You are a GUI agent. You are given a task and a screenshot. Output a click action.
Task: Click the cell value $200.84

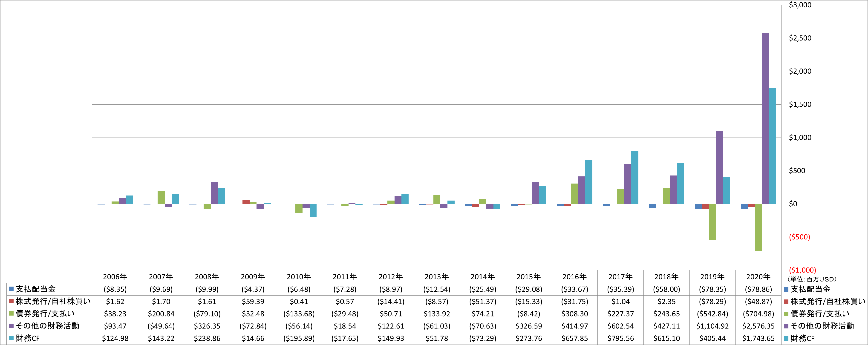[161, 314]
